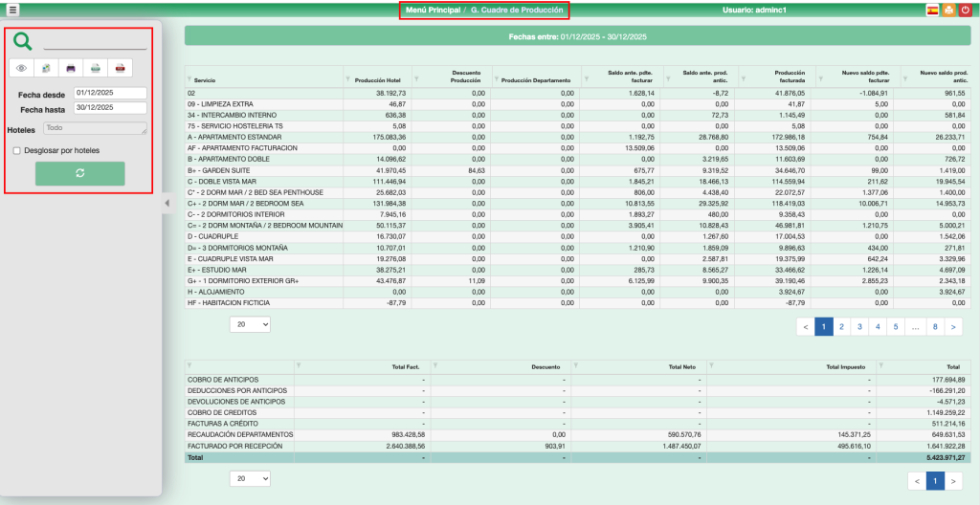Click the eye preview icon in sidebar
This screenshot has width=980, height=505.
(22, 68)
